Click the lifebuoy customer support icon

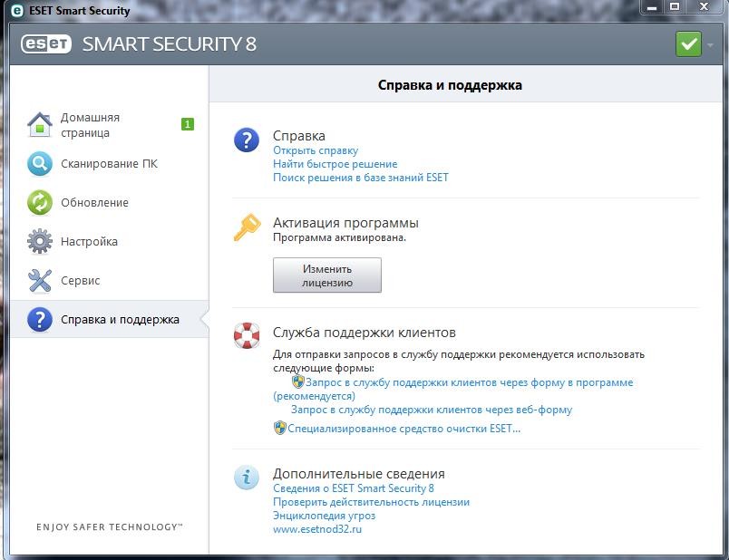[246, 335]
